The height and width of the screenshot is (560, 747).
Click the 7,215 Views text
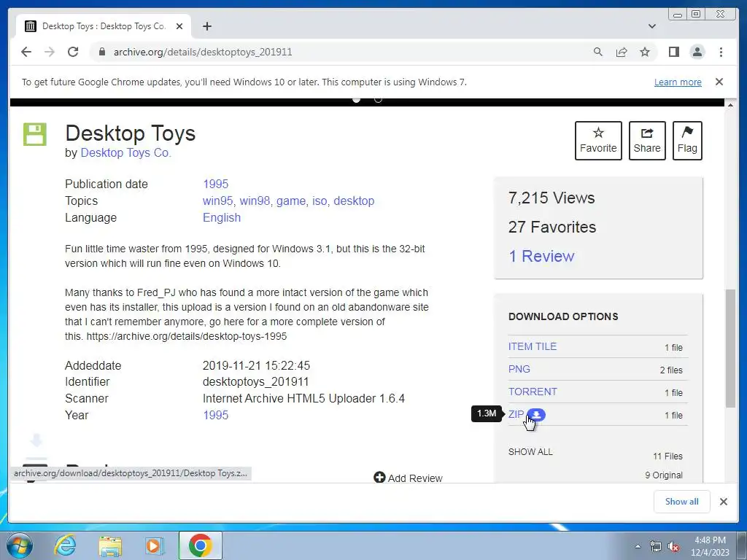[x=551, y=198]
